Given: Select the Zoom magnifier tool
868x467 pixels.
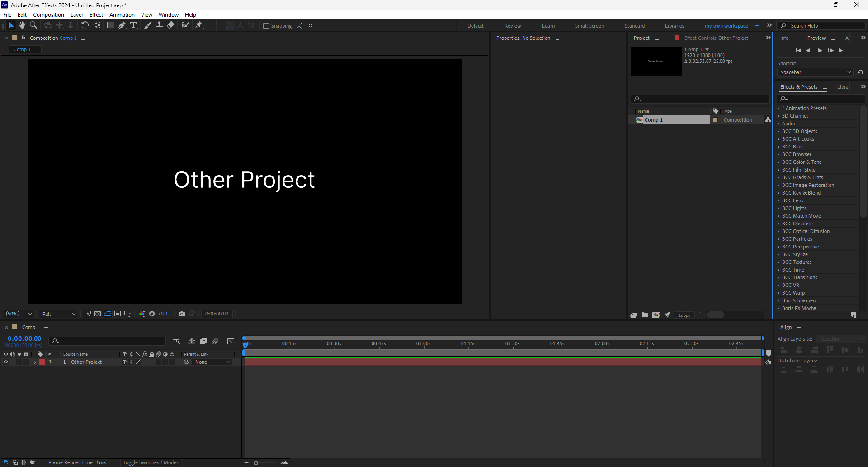Looking at the screenshot, I should [33, 25].
